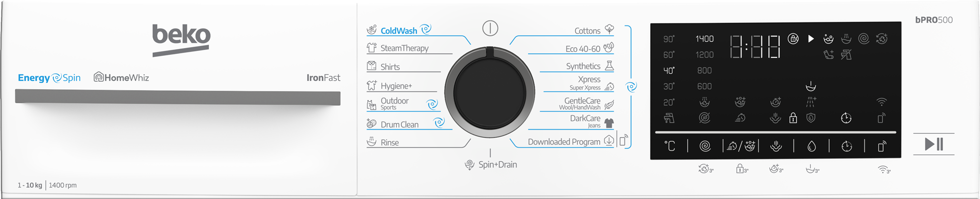The height and width of the screenshot is (199, 980).
Task: Click the extra rinse shower icon
Action: pos(811,102)
